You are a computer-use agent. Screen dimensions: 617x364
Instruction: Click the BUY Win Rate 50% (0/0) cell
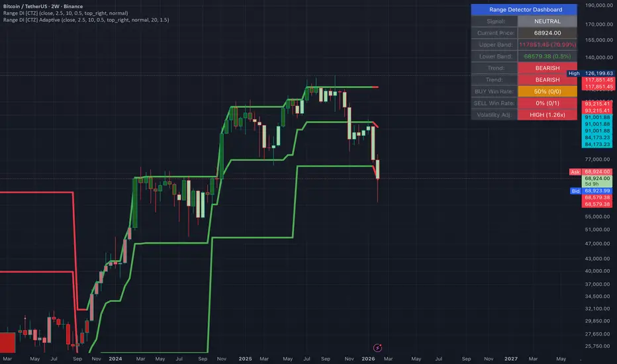click(x=547, y=91)
